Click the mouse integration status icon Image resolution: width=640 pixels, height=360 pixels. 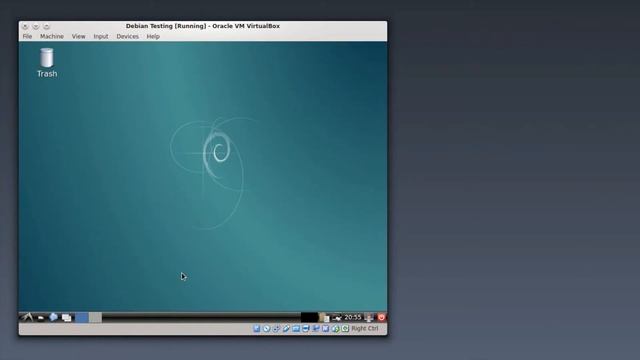(x=335, y=328)
